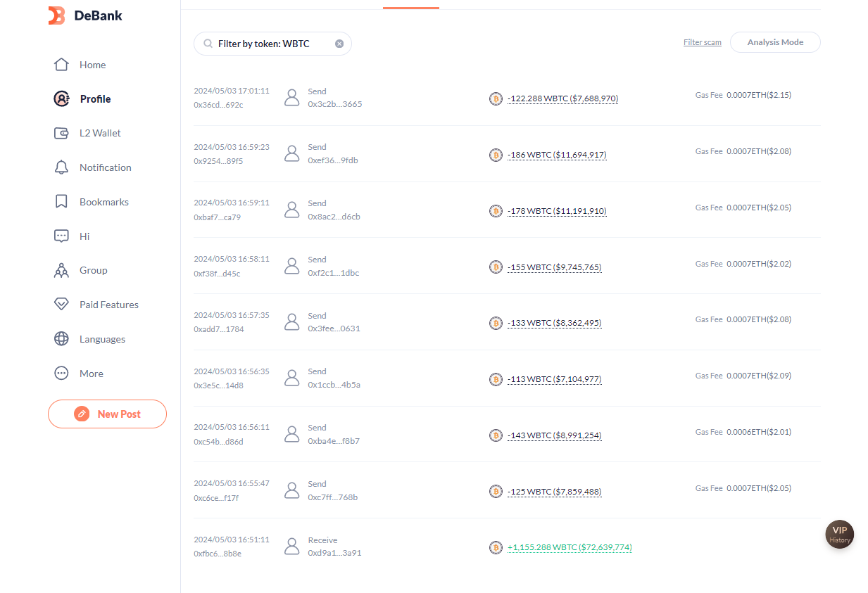Click the WBTC coin icon beside -122.288 WBTC

(496, 98)
